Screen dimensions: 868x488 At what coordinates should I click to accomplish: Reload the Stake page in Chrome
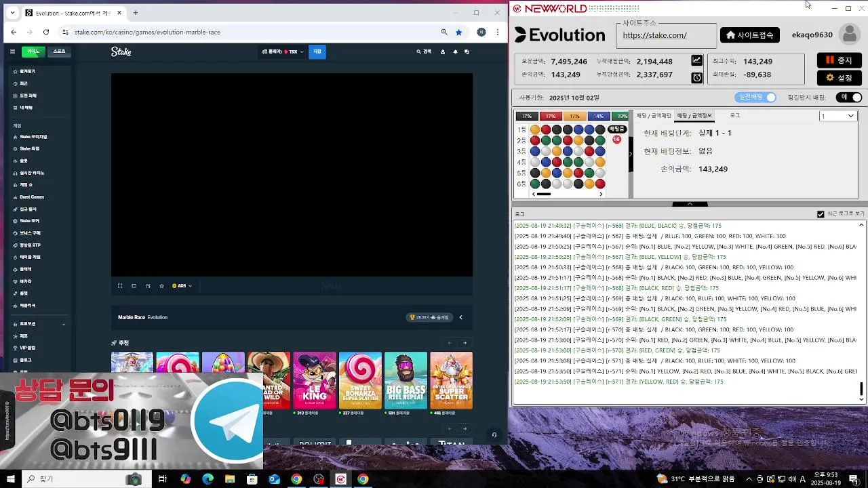pos(46,32)
